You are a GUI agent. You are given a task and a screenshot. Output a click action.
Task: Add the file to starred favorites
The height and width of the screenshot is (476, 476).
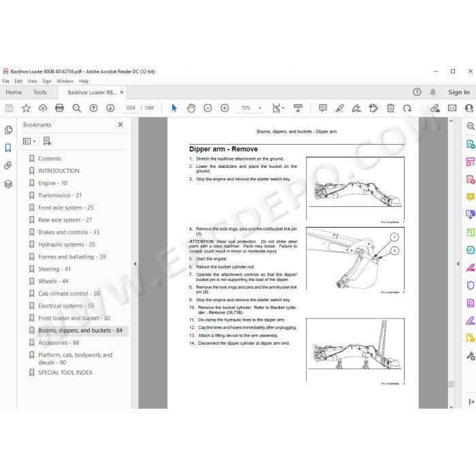pos(26,108)
